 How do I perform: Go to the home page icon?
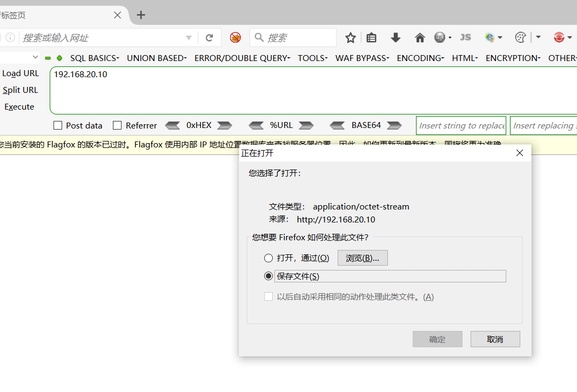420,38
